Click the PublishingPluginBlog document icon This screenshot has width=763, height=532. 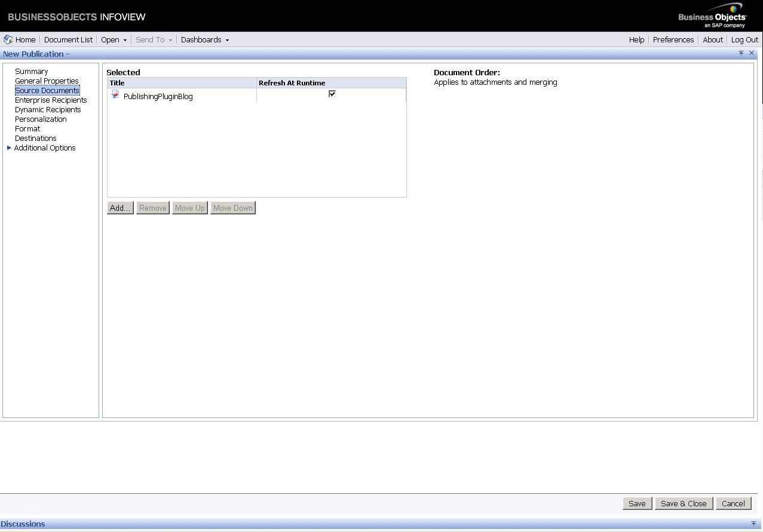pos(115,94)
